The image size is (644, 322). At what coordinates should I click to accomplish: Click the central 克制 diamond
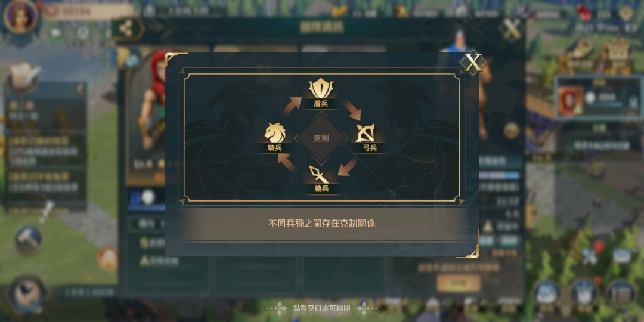point(321,138)
